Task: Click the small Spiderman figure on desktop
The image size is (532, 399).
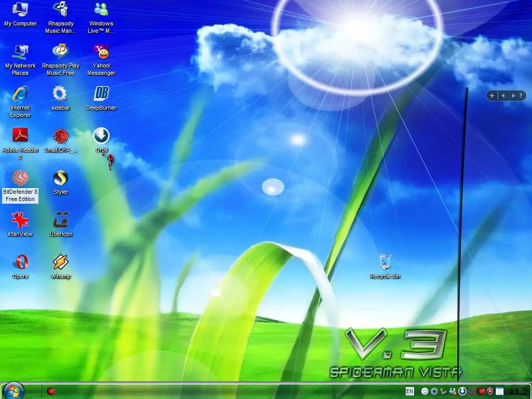Action: tap(110, 161)
